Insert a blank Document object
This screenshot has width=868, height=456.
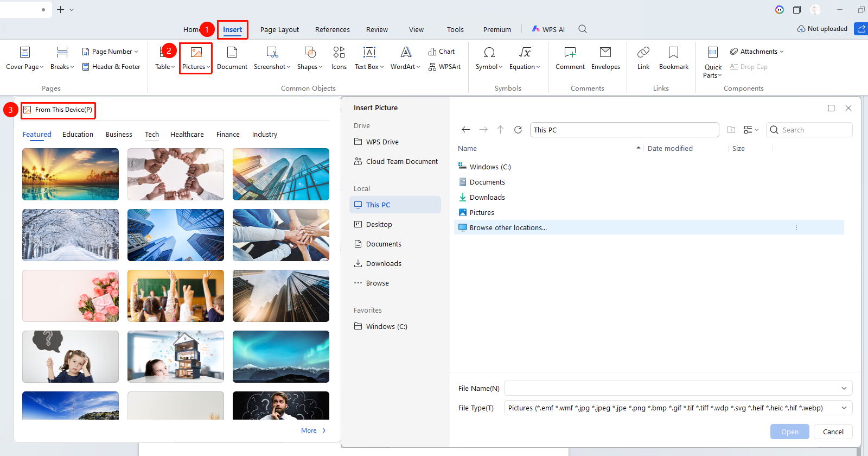[x=232, y=59]
